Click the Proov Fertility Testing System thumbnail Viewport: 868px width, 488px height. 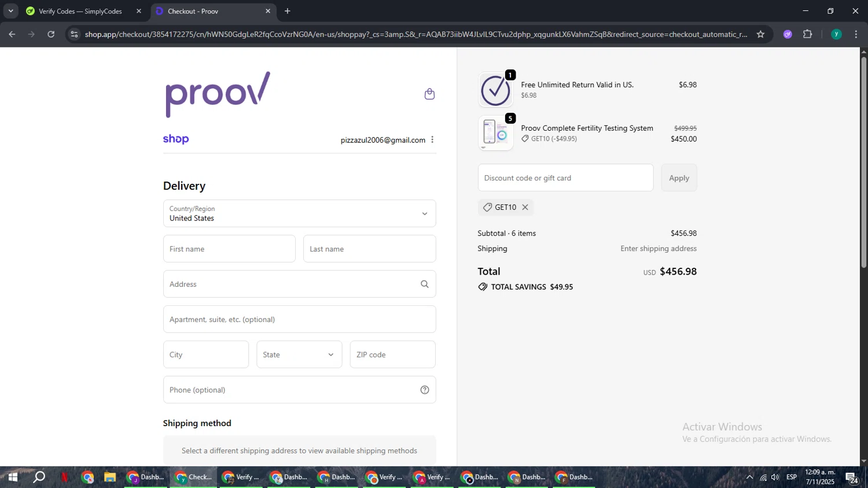(x=496, y=133)
